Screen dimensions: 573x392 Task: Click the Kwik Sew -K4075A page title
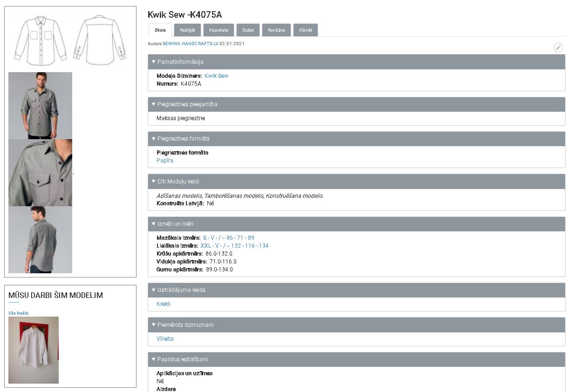[x=185, y=14]
